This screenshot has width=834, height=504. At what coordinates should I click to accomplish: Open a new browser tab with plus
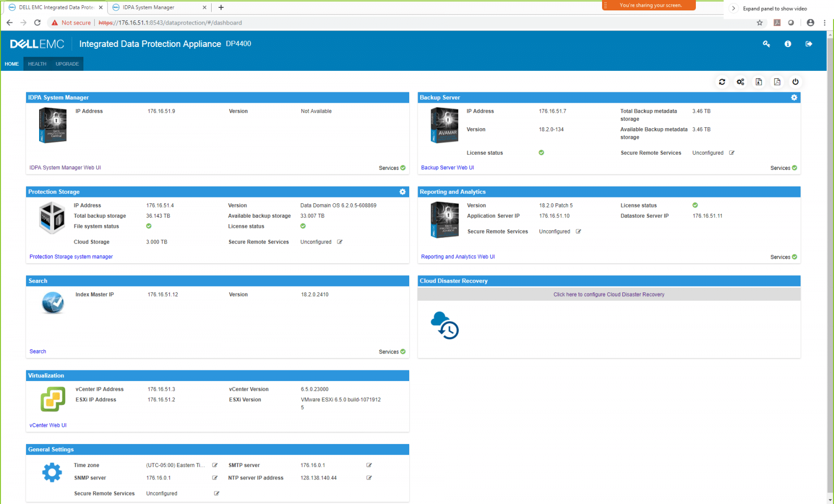tap(221, 7)
